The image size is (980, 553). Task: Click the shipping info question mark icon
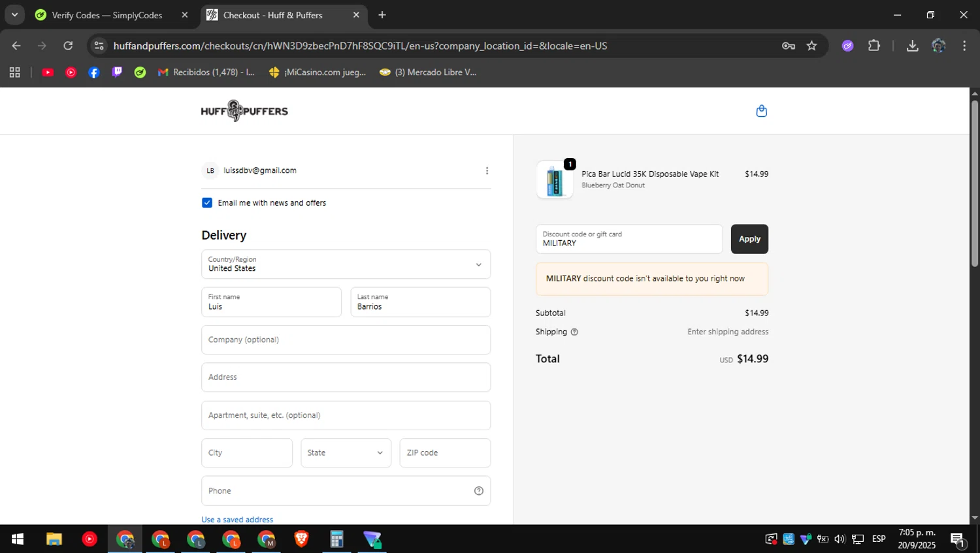(x=574, y=332)
